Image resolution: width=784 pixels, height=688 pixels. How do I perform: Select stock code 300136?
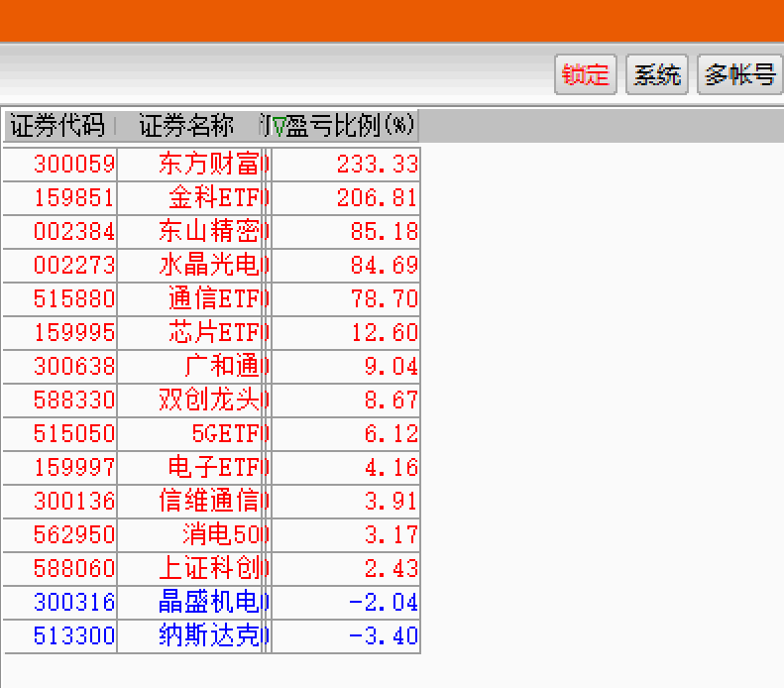coord(74,501)
